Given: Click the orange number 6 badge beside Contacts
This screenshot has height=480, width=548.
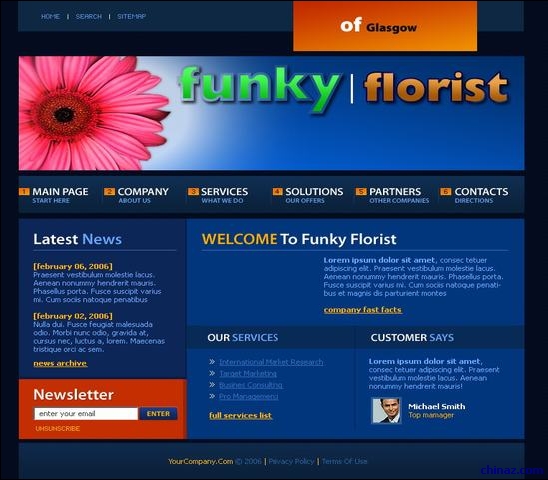Looking at the screenshot, I should (x=446, y=191).
